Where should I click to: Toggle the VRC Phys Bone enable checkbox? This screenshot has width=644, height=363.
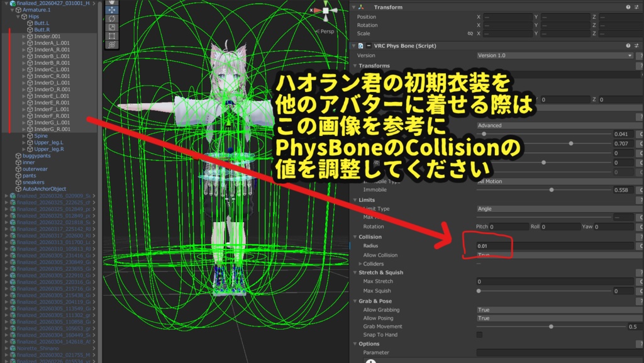369,45
